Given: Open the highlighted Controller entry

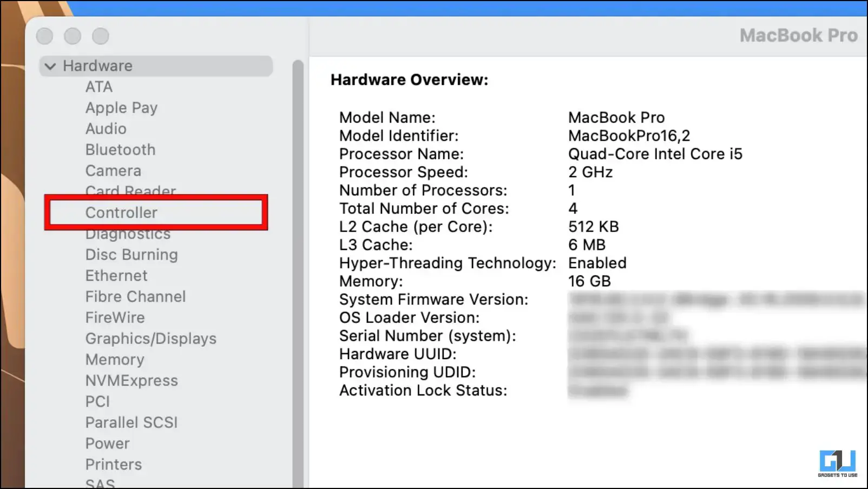Looking at the screenshot, I should (121, 213).
